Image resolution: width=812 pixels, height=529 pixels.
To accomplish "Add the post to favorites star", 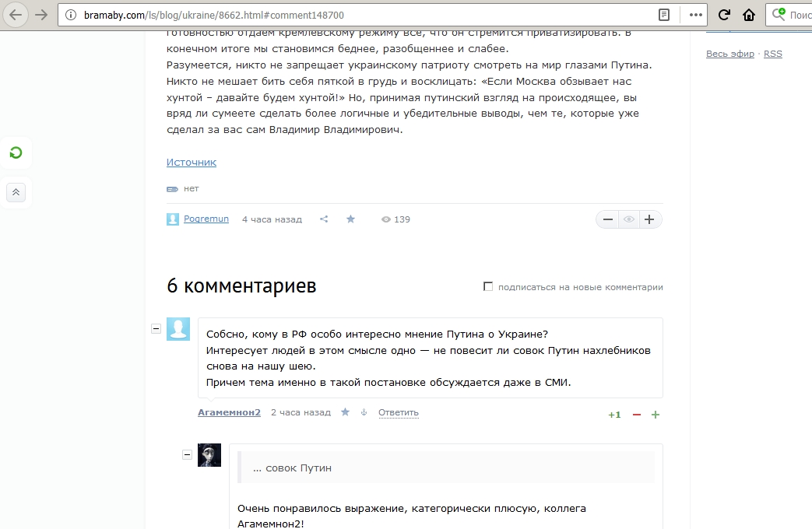I will point(350,219).
